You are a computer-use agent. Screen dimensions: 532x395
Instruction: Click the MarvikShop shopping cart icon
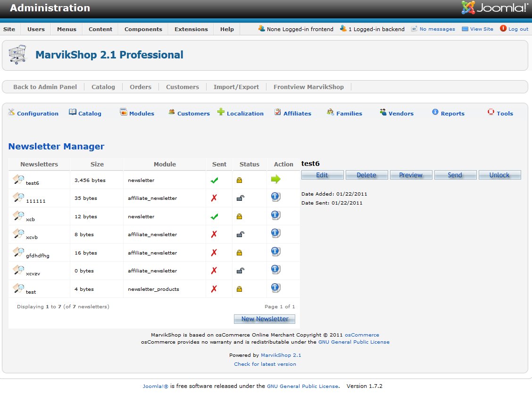17,54
